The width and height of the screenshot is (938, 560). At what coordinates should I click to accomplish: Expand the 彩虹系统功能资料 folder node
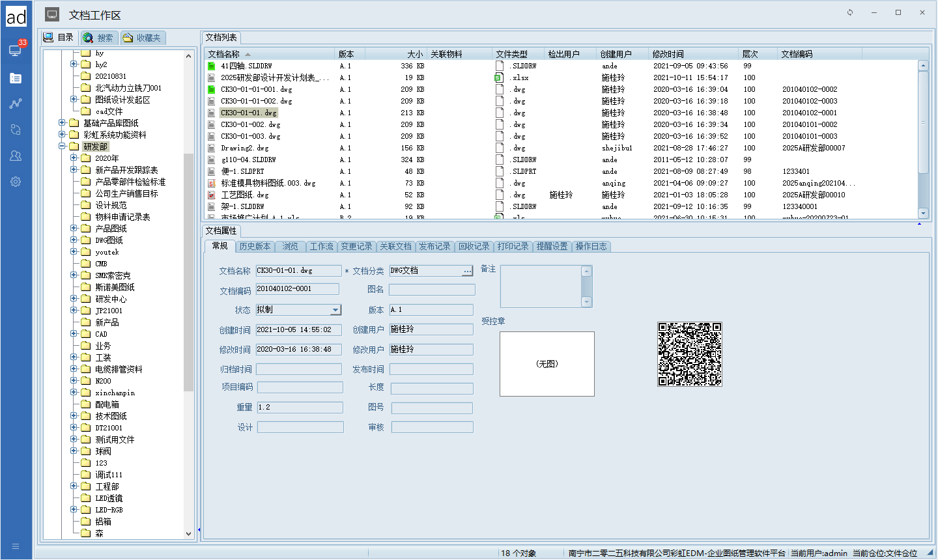click(x=62, y=135)
